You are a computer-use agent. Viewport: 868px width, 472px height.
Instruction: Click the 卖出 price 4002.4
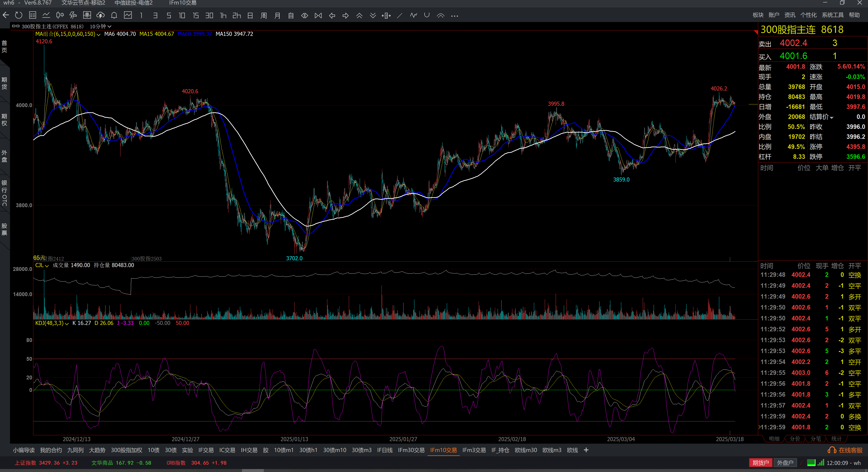[793, 43]
